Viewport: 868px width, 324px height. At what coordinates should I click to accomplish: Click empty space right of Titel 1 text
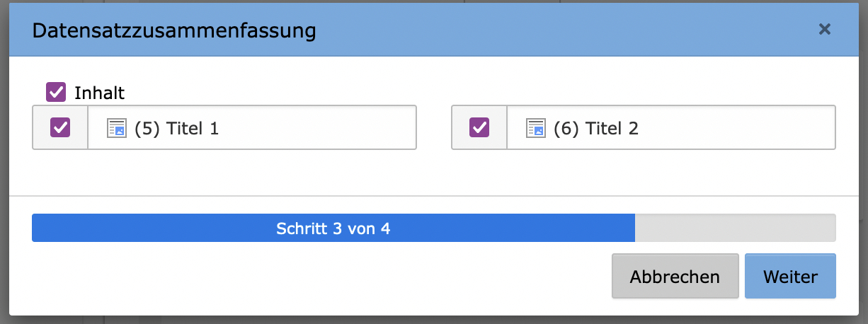(319, 128)
